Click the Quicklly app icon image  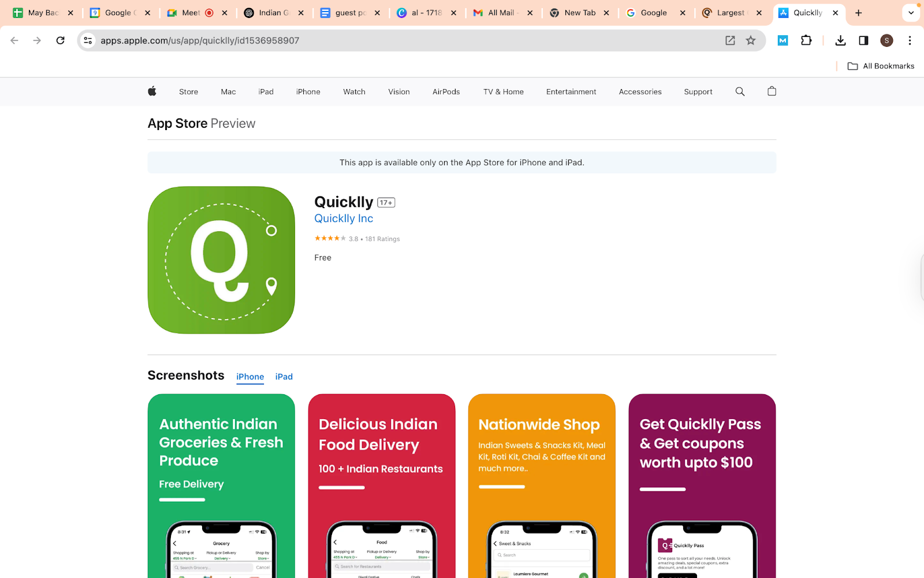[x=221, y=260]
